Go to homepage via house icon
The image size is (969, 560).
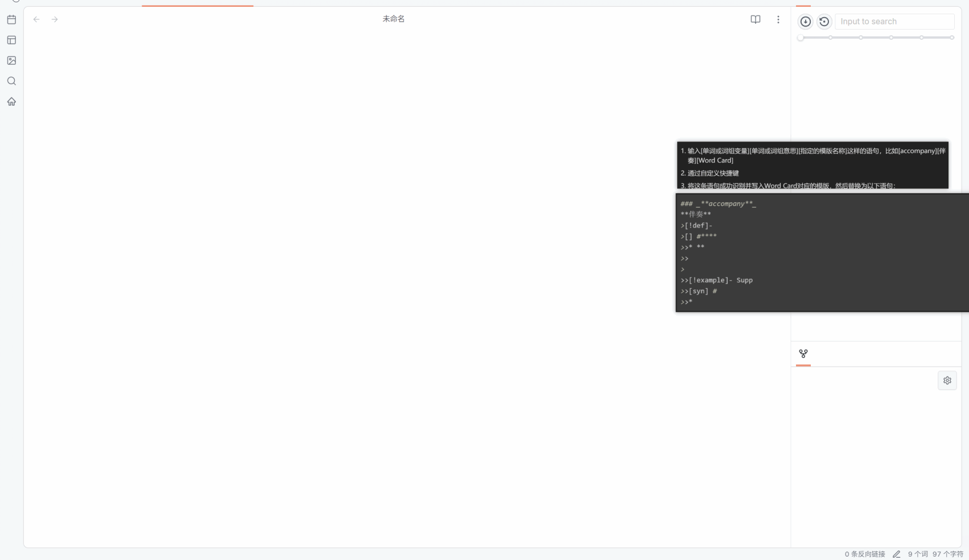coord(11,101)
